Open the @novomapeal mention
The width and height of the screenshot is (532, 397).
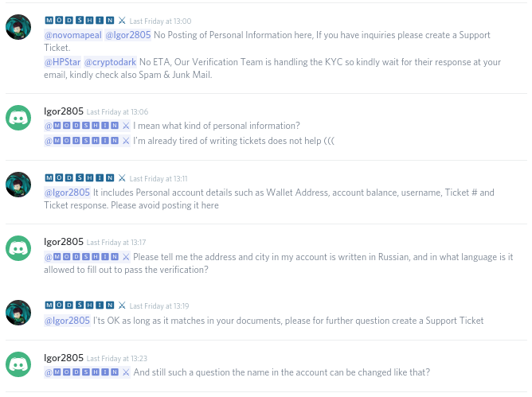pos(73,35)
